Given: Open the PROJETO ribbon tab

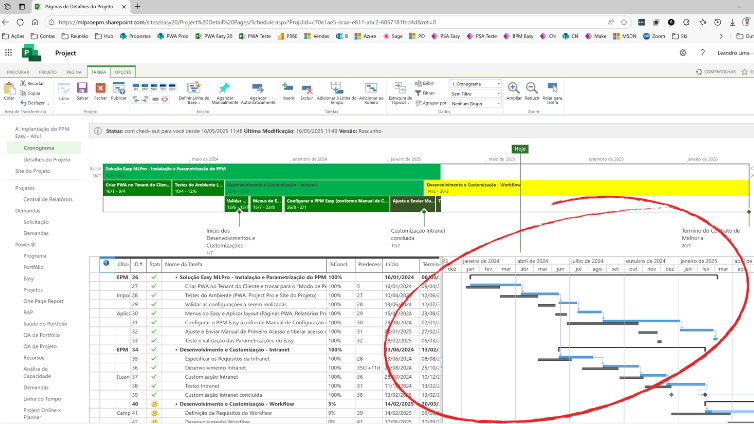Looking at the screenshot, I should [48, 72].
